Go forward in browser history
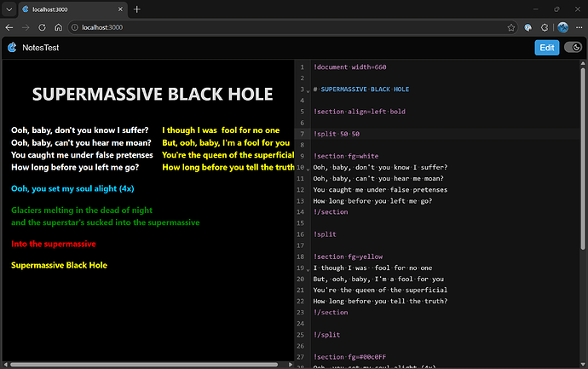The height and width of the screenshot is (369, 588). click(26, 27)
